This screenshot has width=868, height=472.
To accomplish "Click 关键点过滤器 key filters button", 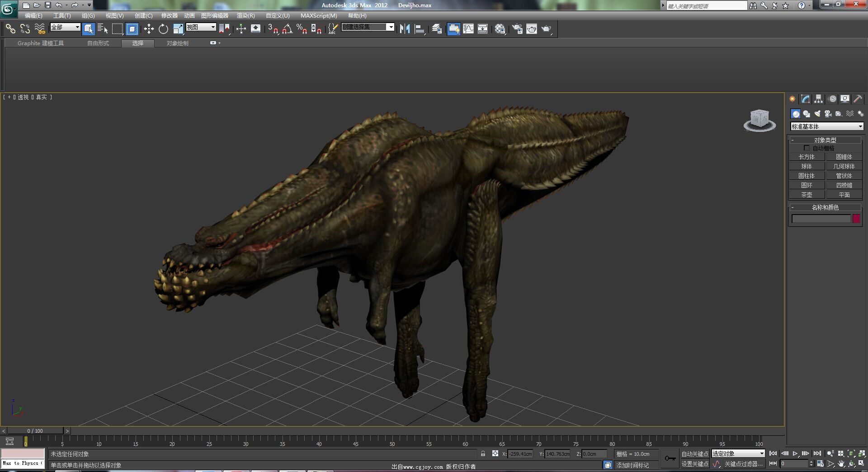I will click(744, 464).
